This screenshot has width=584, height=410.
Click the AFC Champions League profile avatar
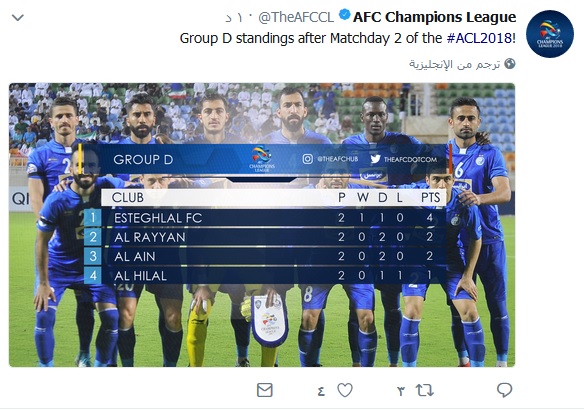click(x=550, y=34)
